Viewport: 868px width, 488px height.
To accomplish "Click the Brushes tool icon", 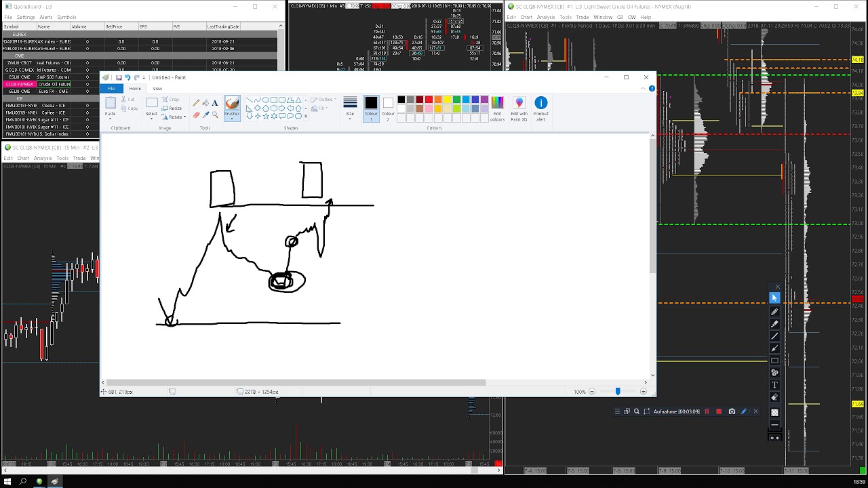I will pyautogui.click(x=232, y=103).
